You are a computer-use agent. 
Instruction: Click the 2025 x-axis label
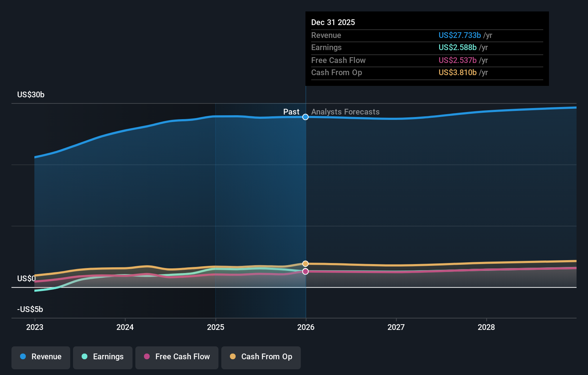pos(216,327)
